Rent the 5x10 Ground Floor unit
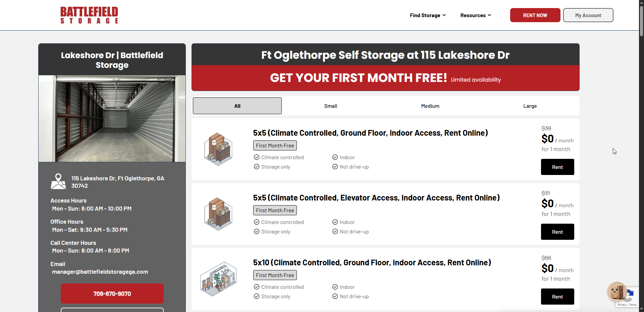Screen dimensions: 644x312 pos(557,297)
